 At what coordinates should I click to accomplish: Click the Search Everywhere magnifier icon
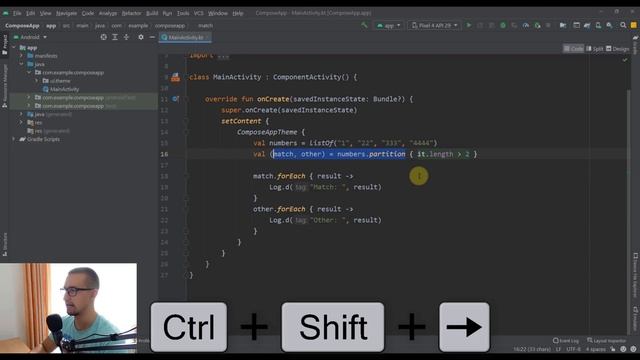pos(623,25)
